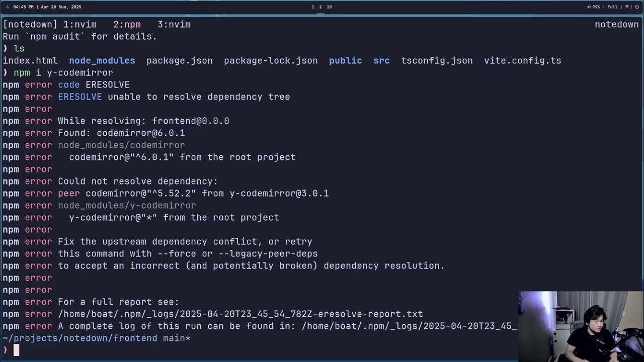The width and height of the screenshot is (644, 362).
Task: Select tmux window 2:npm
Action: coord(127,24)
